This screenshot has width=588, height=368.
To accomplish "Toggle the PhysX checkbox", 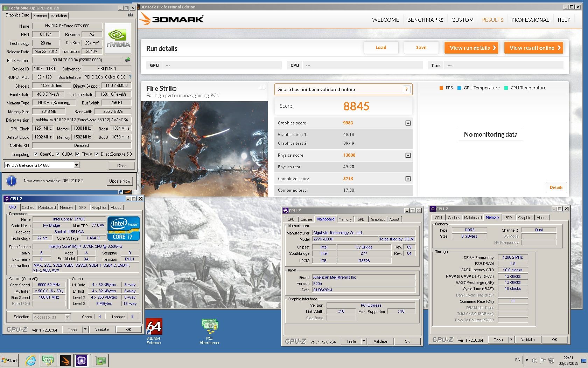I will (x=77, y=154).
